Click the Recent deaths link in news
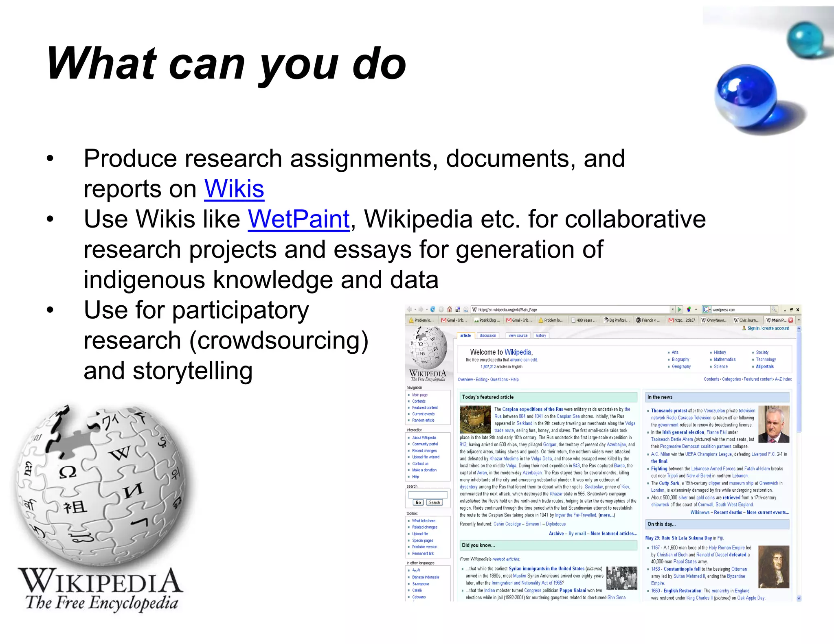Screen dimensions: 834x644 (728, 513)
